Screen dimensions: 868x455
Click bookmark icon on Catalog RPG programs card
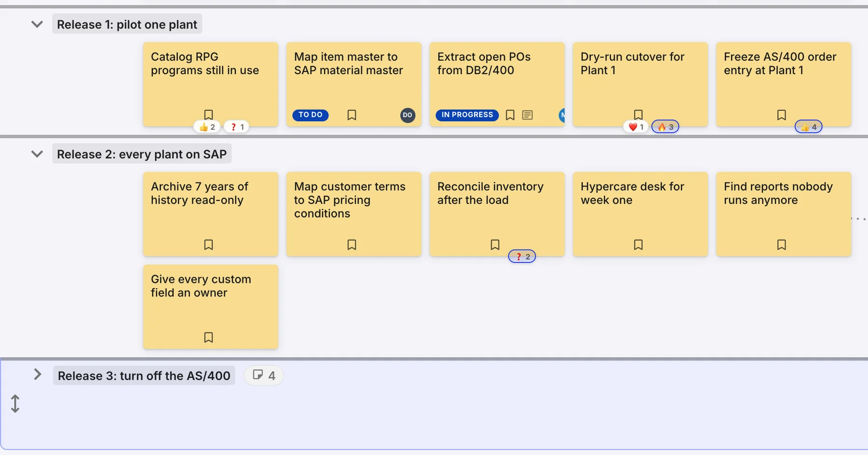click(208, 115)
